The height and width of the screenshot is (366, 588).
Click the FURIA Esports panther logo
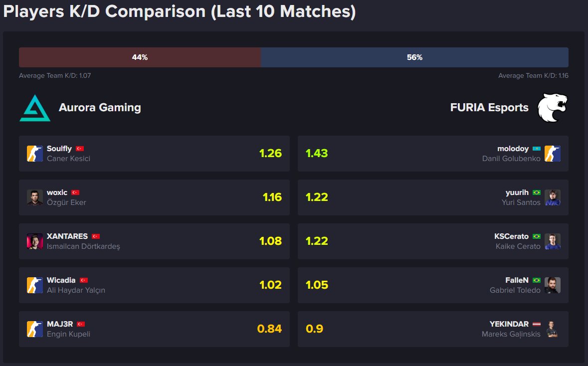pyautogui.click(x=553, y=108)
